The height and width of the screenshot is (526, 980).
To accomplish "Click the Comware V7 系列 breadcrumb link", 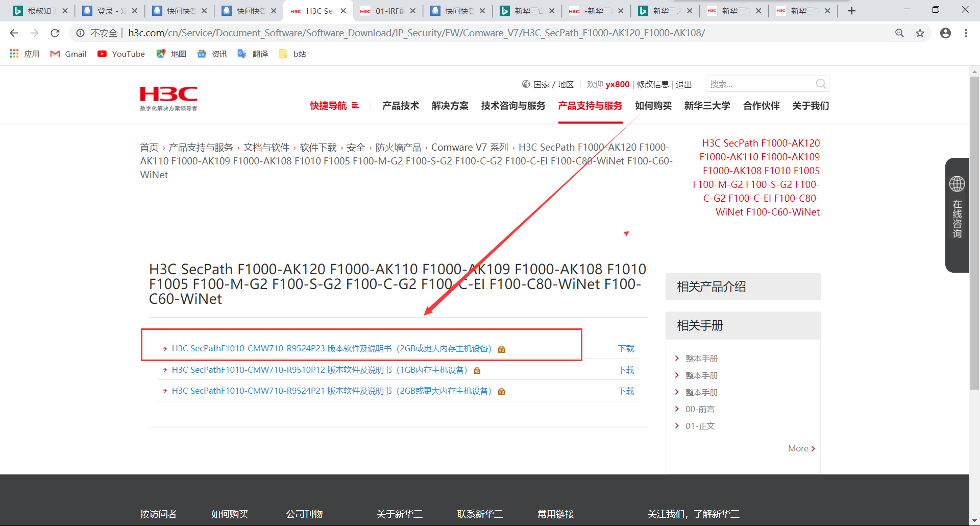I will [x=470, y=148].
